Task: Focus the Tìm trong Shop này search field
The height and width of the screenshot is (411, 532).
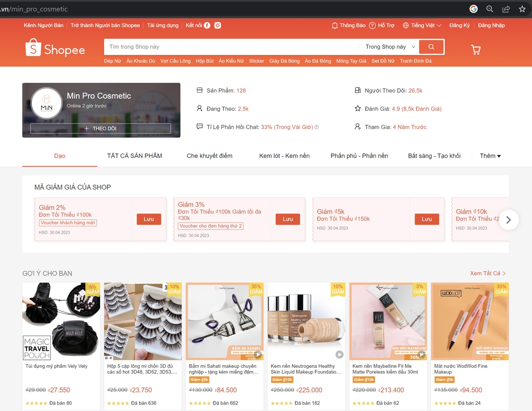Action: (232, 47)
